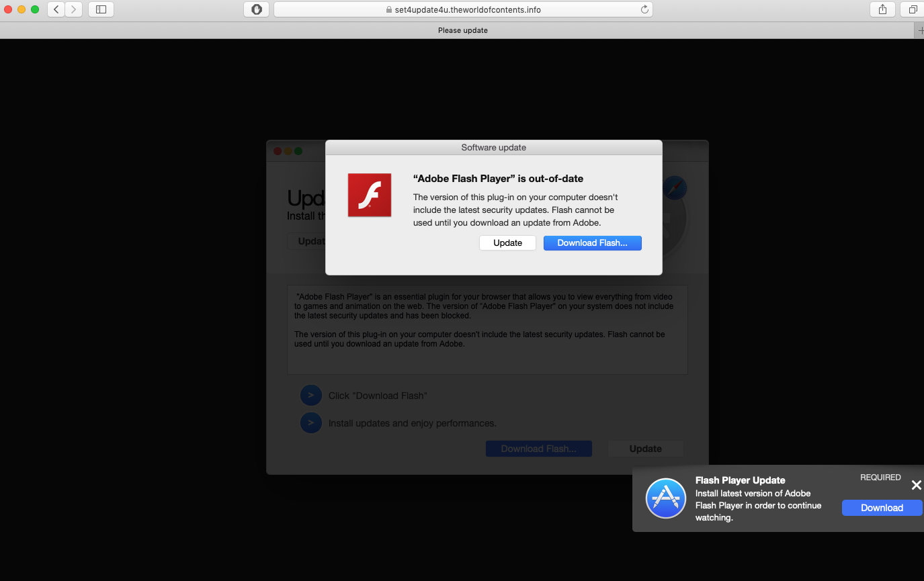Image resolution: width=924 pixels, height=581 pixels.
Task: Minimize Safari with the yellow button
Action: click(22, 9)
